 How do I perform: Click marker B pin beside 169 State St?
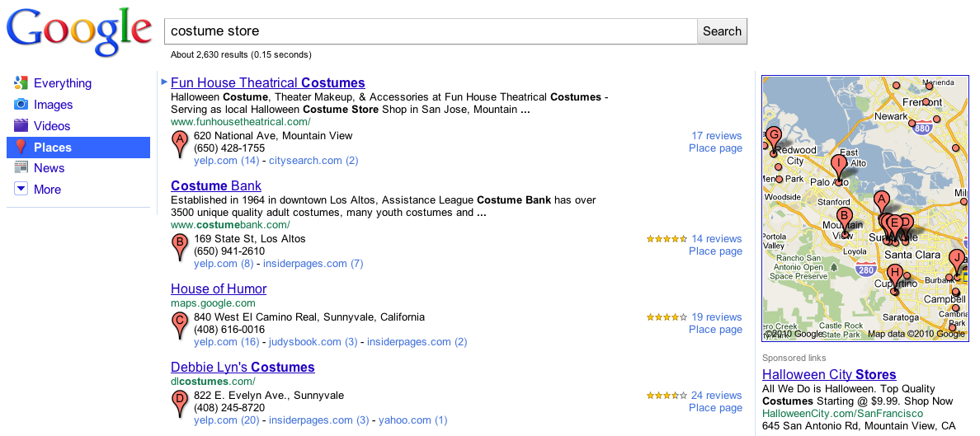(180, 247)
